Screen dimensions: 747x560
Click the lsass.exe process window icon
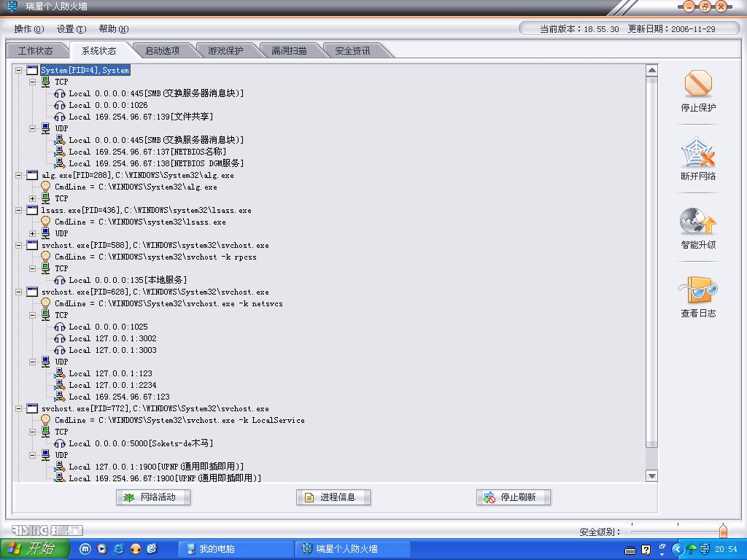point(32,210)
